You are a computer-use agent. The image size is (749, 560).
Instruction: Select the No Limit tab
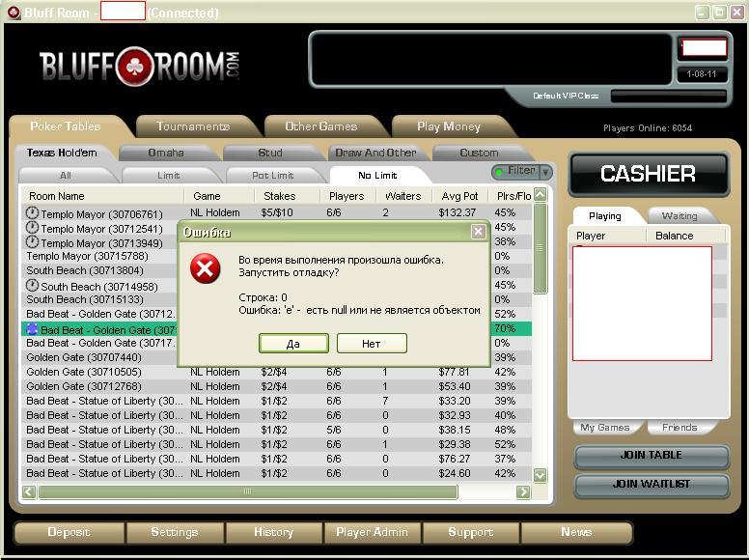[377, 176]
